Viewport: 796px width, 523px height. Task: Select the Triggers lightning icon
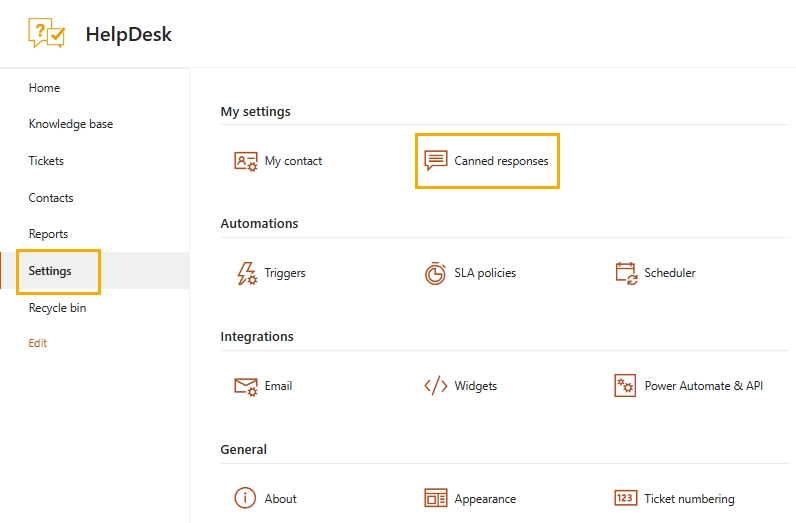[247, 273]
